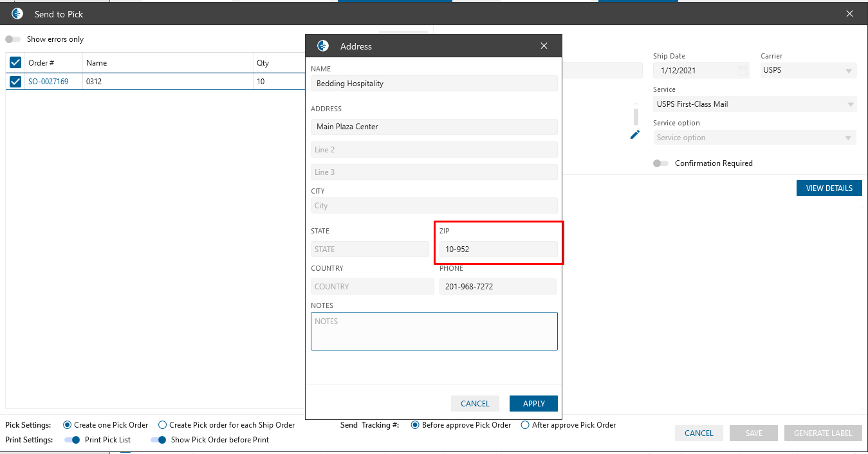Viewport: 868px width, 454px height.
Task: Select Create Pick order for each Ship Order
Action: coord(163,425)
